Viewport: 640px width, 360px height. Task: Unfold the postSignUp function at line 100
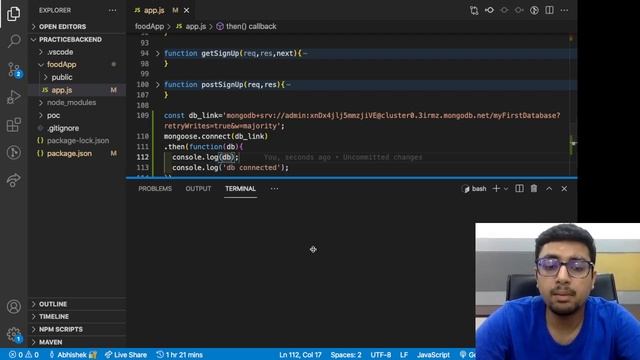point(158,85)
